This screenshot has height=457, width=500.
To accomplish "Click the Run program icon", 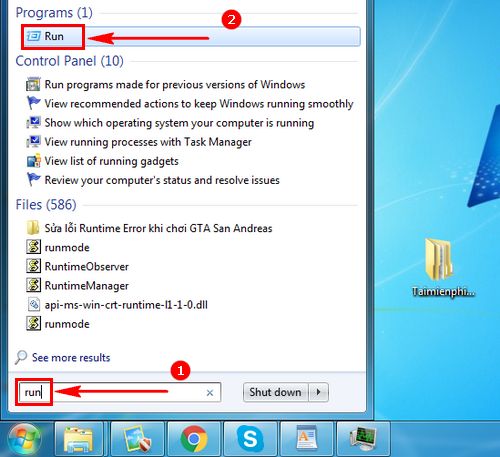I will coord(34,36).
